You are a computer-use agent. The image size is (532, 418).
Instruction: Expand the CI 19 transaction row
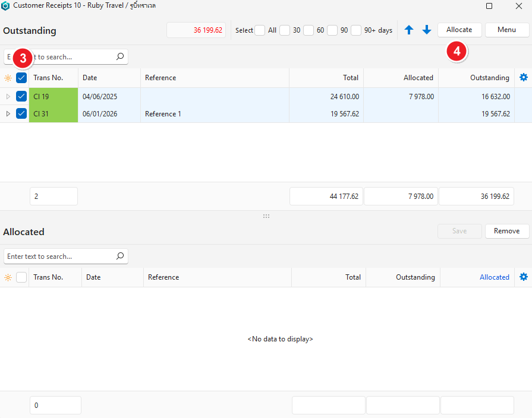8,96
